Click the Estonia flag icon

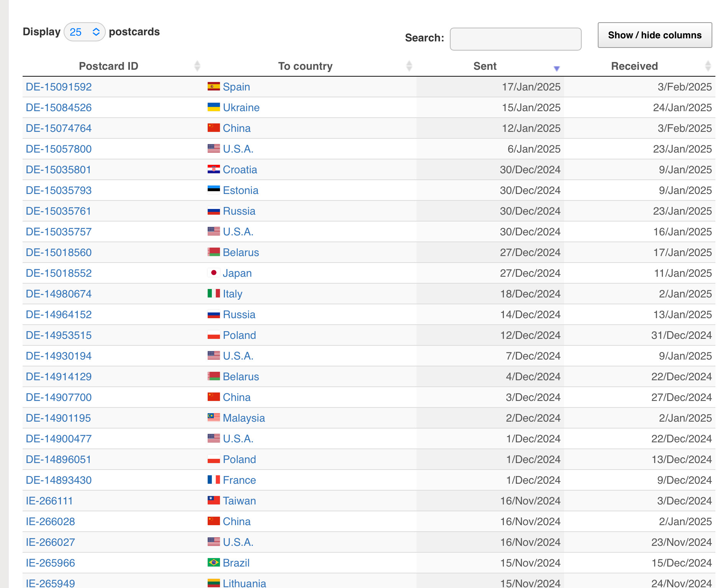214,190
